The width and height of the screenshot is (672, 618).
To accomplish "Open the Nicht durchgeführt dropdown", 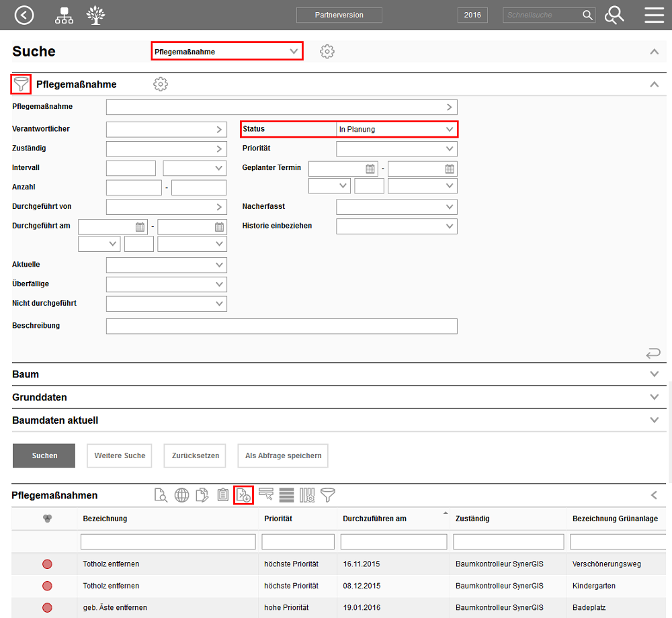I will 166,304.
